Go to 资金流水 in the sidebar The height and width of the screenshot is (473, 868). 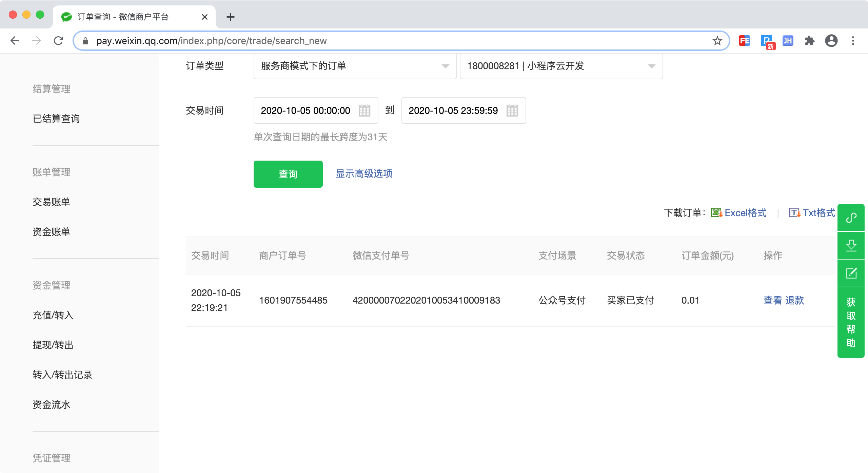pyautogui.click(x=52, y=405)
